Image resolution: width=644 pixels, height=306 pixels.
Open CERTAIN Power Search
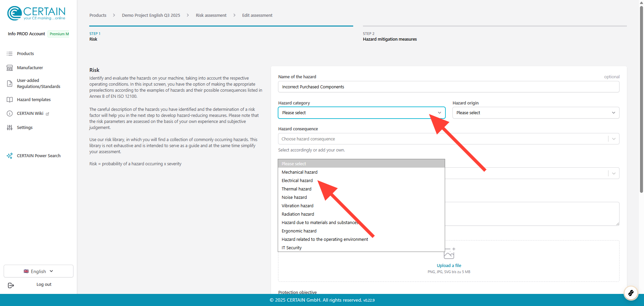pyautogui.click(x=39, y=156)
